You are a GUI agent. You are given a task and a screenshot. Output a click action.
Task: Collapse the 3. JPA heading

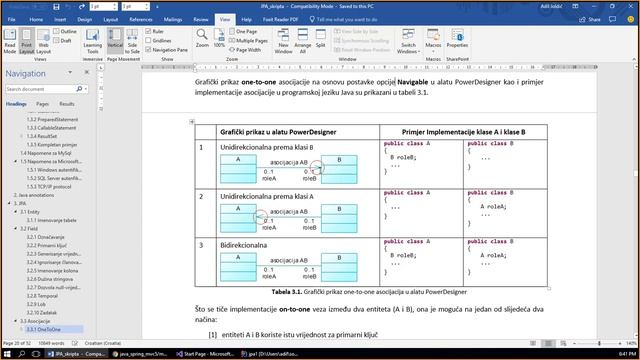coord(9,203)
